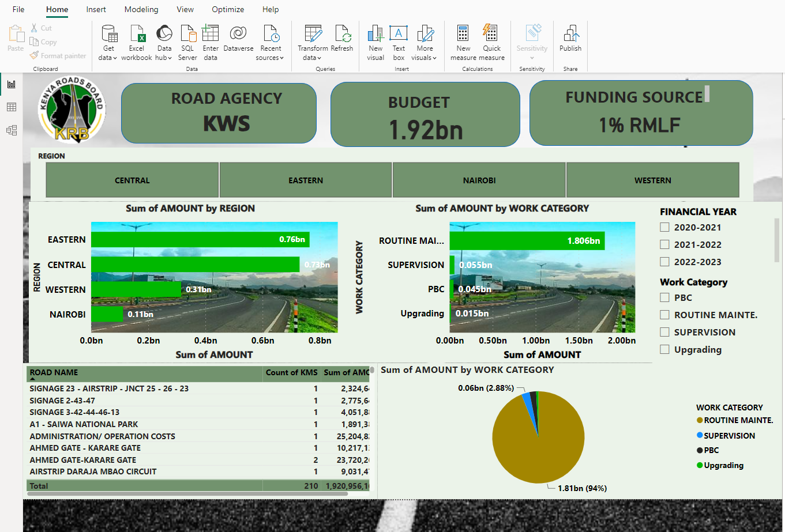Check the 2021-2022 financial year box
Screen dimensions: 785x532
coord(665,245)
